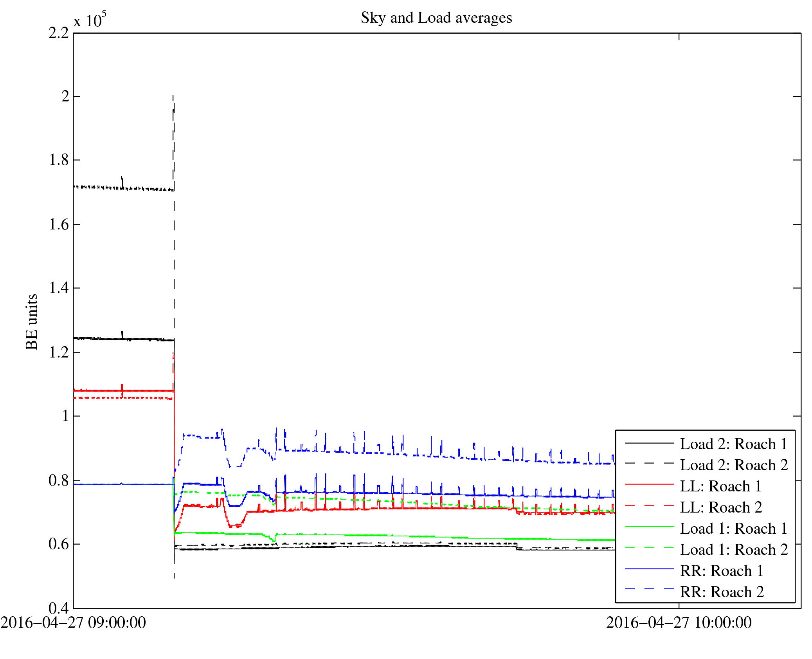Viewport: 812px width, 659px height.
Task: Click the solid red line sample in legend
Action: pos(649,485)
